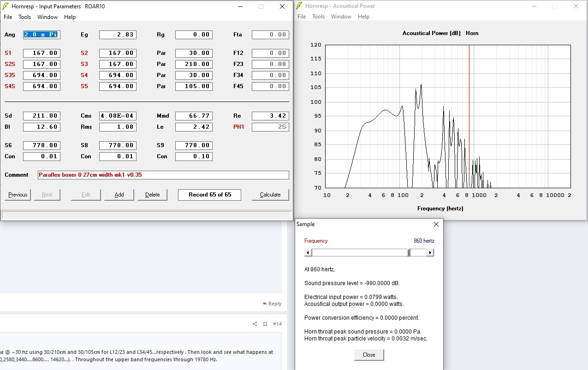Image resolution: width=588 pixels, height=370 pixels.
Task: Click the S2S value field
Action: point(42,64)
